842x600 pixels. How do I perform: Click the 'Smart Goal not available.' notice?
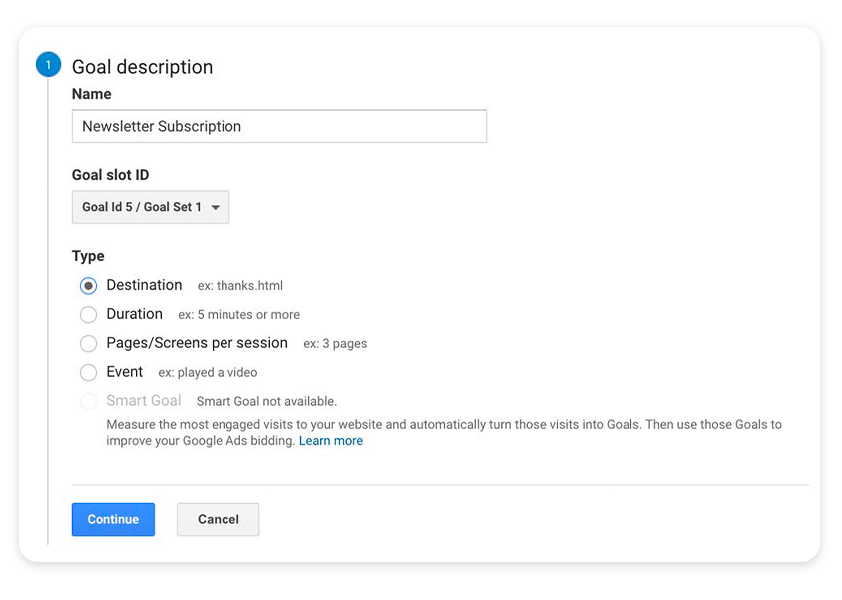(x=266, y=402)
